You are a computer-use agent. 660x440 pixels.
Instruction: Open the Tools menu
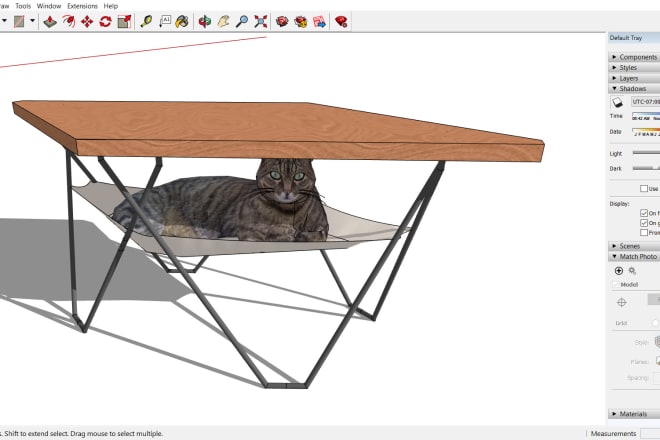pos(23,6)
